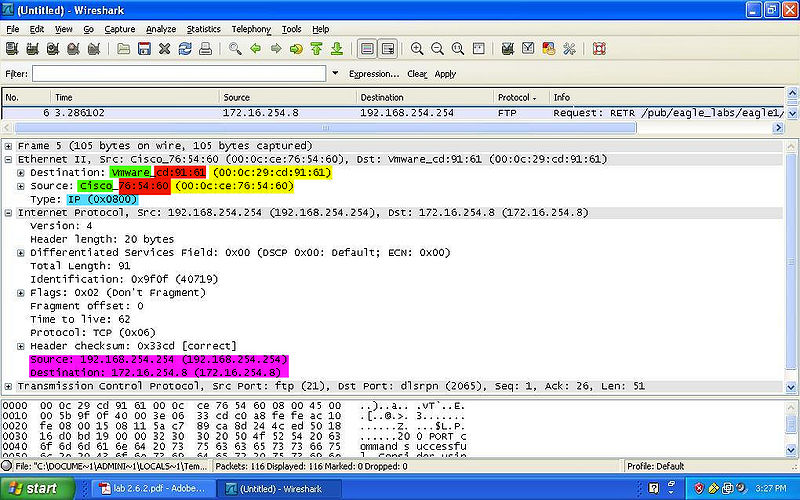
Task: Start a new live capture
Action: coord(53,49)
